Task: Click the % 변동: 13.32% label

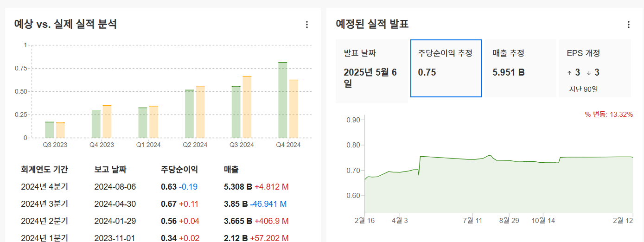Action: (x=609, y=115)
